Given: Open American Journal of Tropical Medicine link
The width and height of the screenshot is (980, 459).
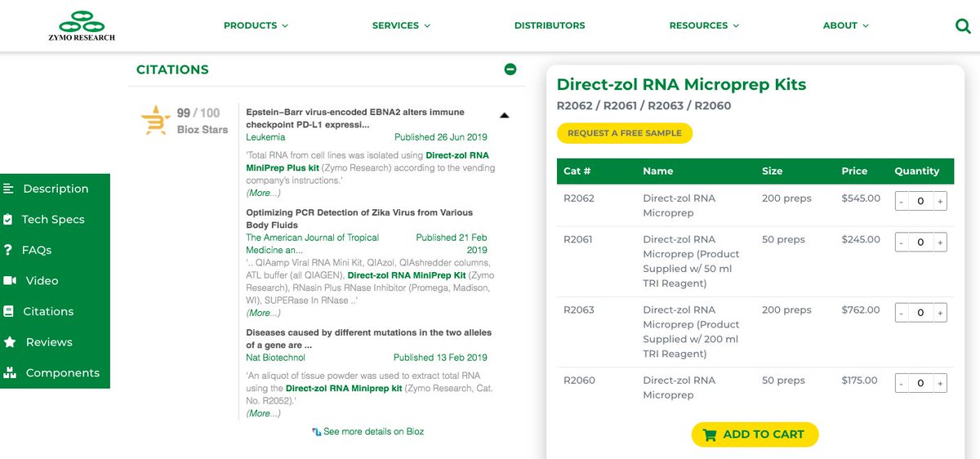Looking at the screenshot, I should point(313,243).
